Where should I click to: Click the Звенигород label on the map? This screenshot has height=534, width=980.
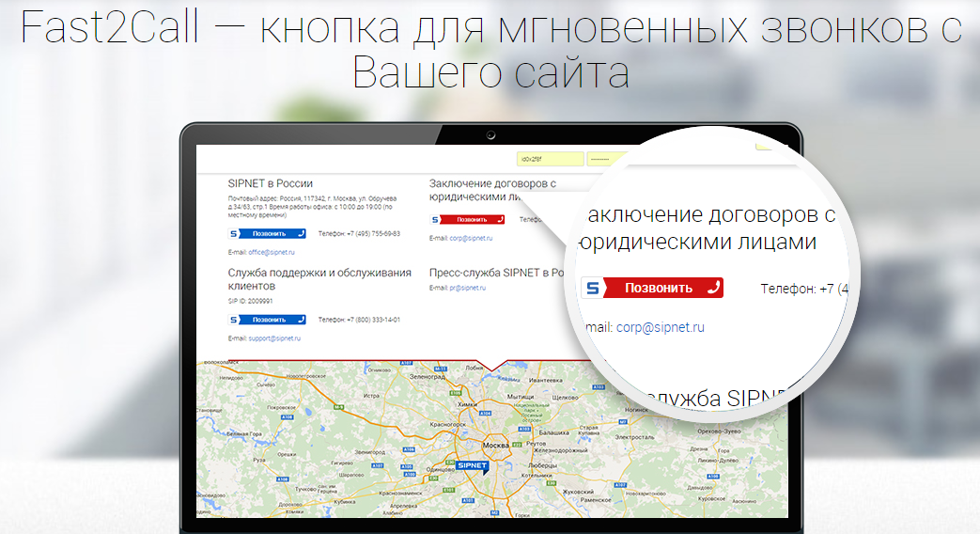[x=369, y=452]
